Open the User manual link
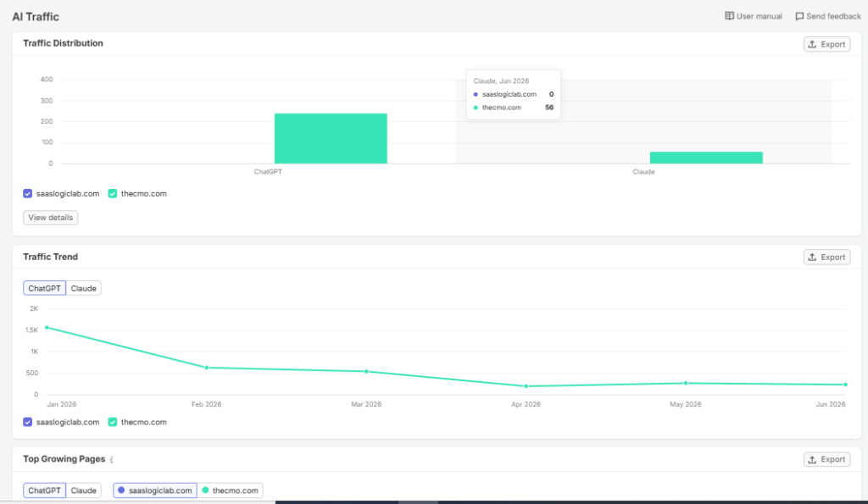Viewport: 868px width, 504px height. 754,17
